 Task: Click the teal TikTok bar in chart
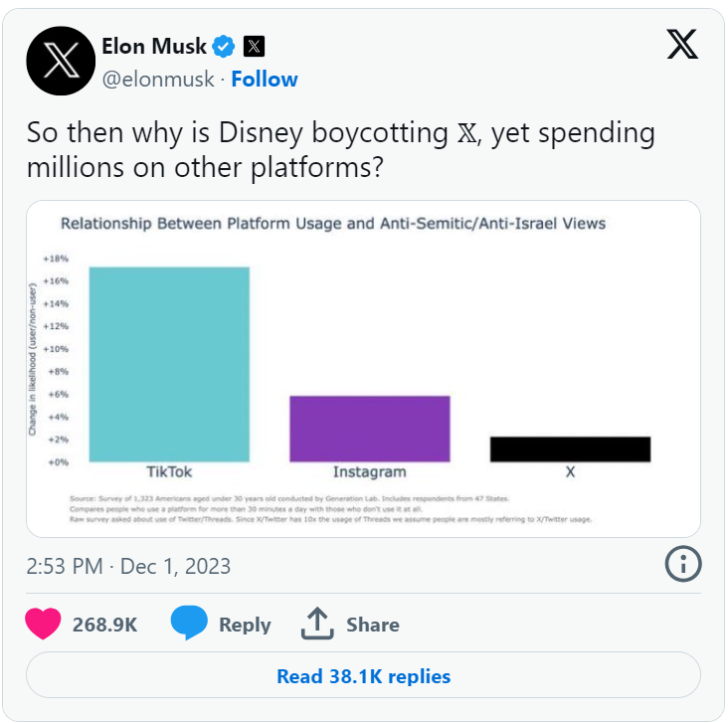coord(169,365)
